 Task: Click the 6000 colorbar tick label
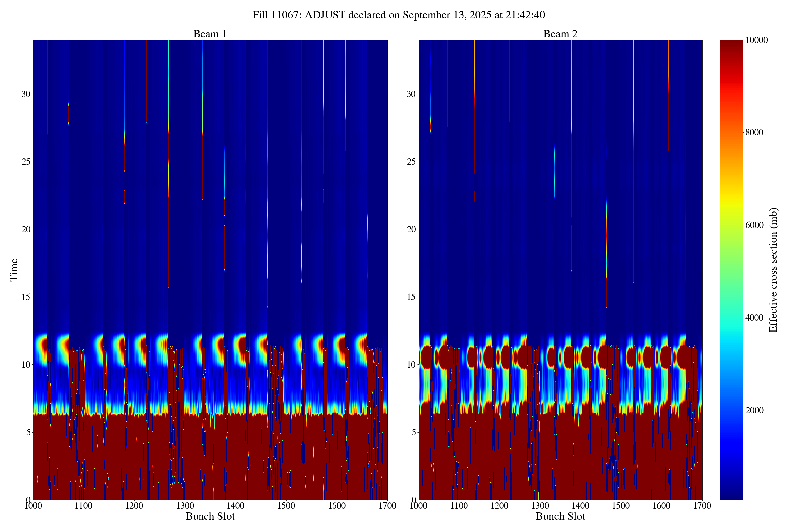[x=754, y=225]
